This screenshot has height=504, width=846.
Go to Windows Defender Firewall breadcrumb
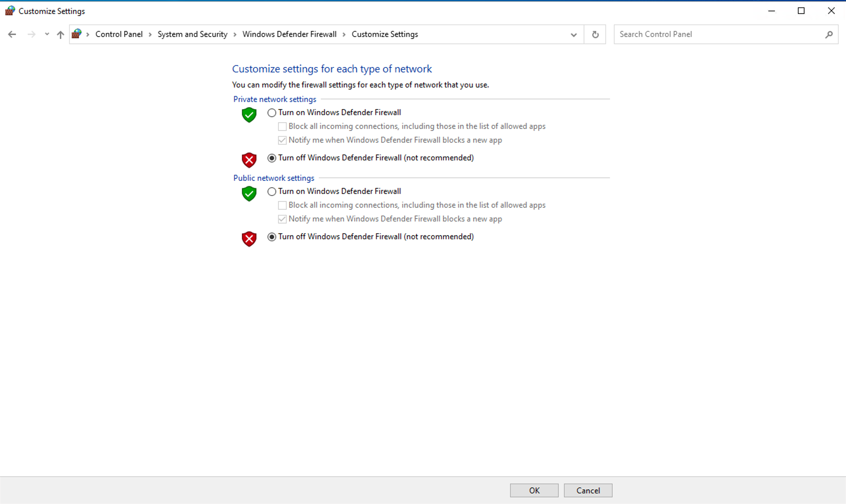(290, 34)
